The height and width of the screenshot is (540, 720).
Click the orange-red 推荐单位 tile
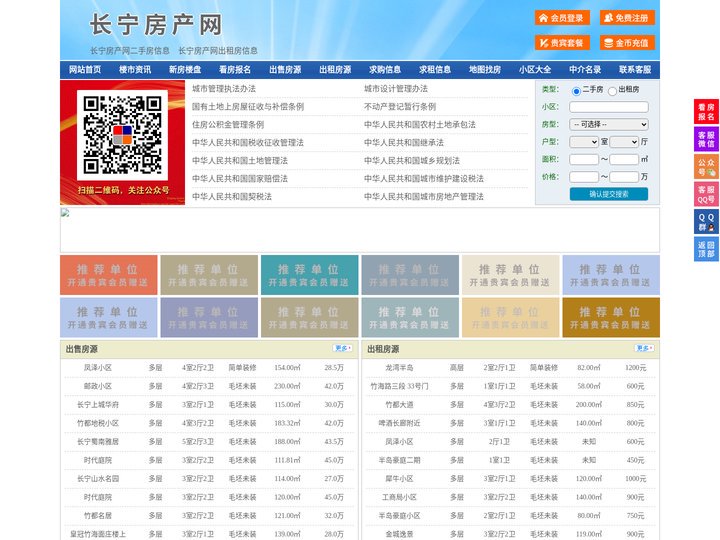coord(109,275)
